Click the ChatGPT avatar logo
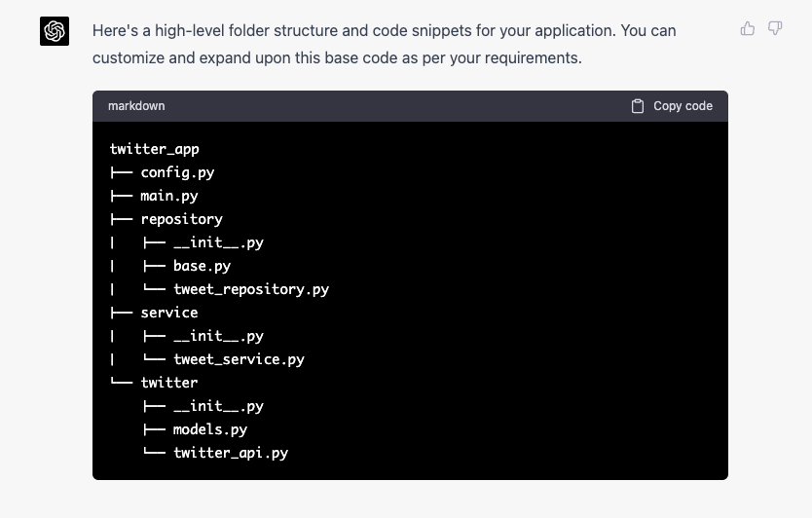 (55, 31)
